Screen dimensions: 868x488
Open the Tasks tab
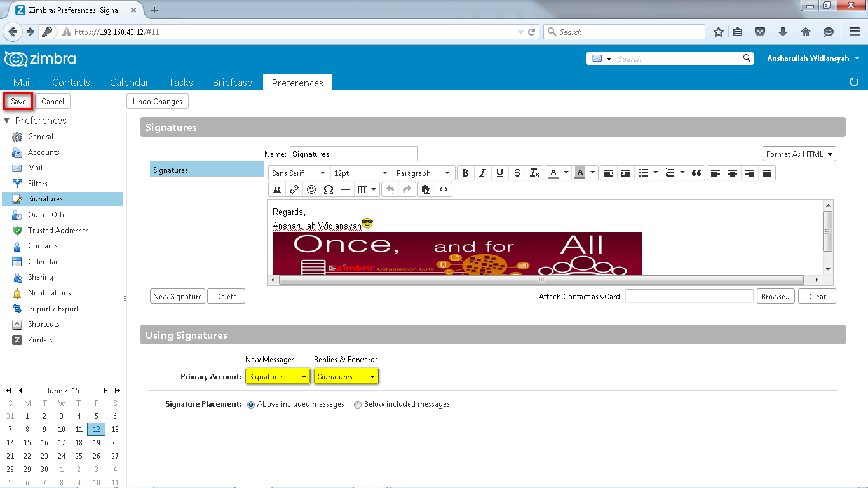click(180, 83)
